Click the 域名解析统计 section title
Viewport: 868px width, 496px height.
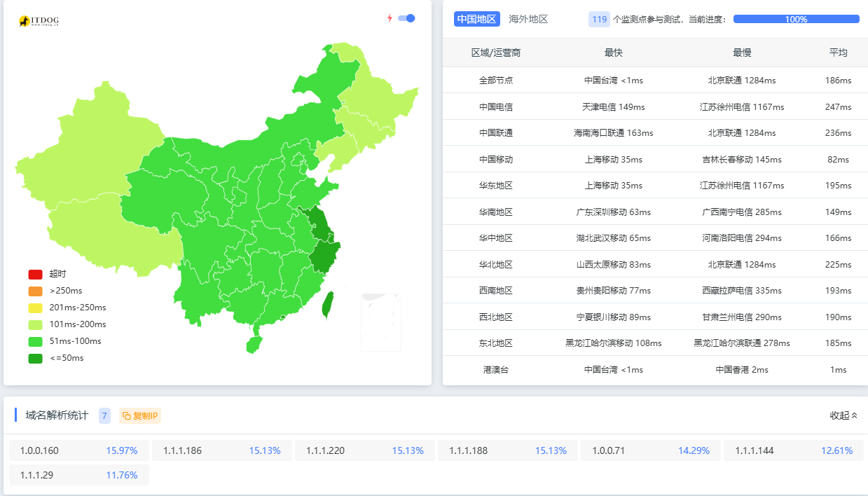pos(57,415)
